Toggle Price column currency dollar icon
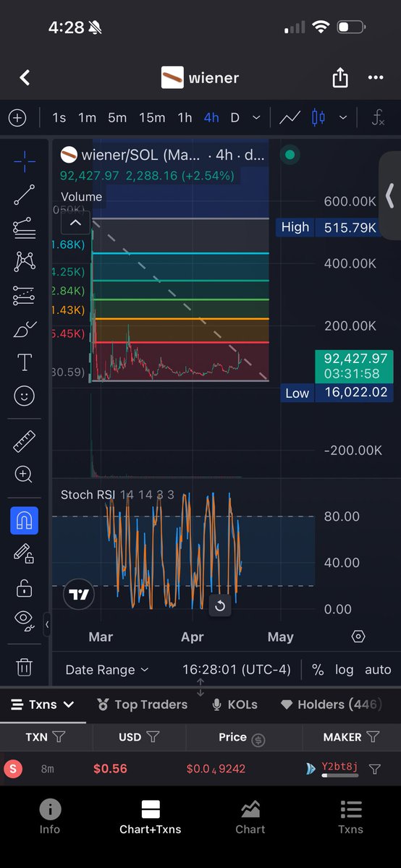Image resolution: width=401 pixels, height=868 pixels. tap(258, 739)
